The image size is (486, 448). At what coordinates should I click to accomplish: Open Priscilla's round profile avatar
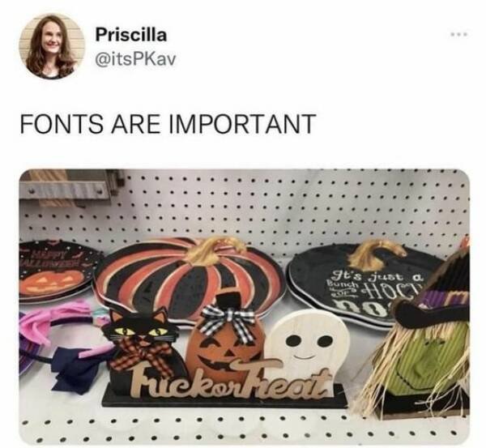(x=52, y=46)
